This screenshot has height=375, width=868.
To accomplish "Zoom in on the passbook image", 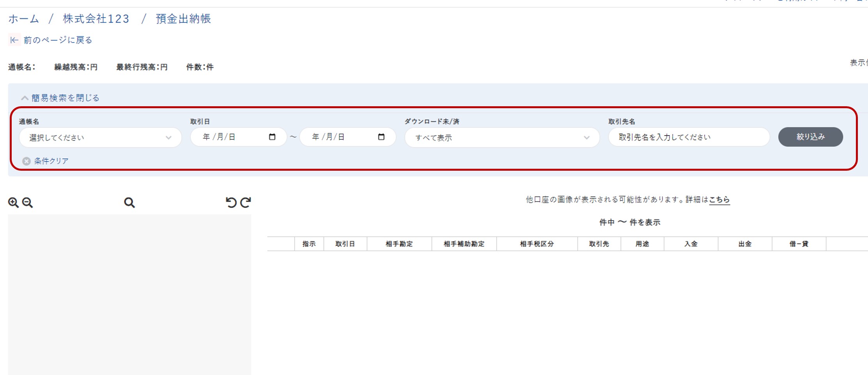I will [13, 202].
